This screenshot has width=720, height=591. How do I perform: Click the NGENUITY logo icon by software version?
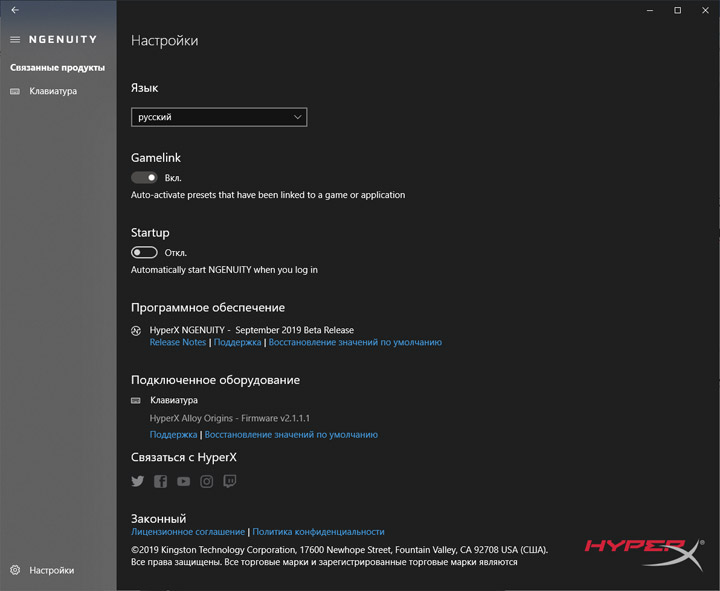coord(136,331)
